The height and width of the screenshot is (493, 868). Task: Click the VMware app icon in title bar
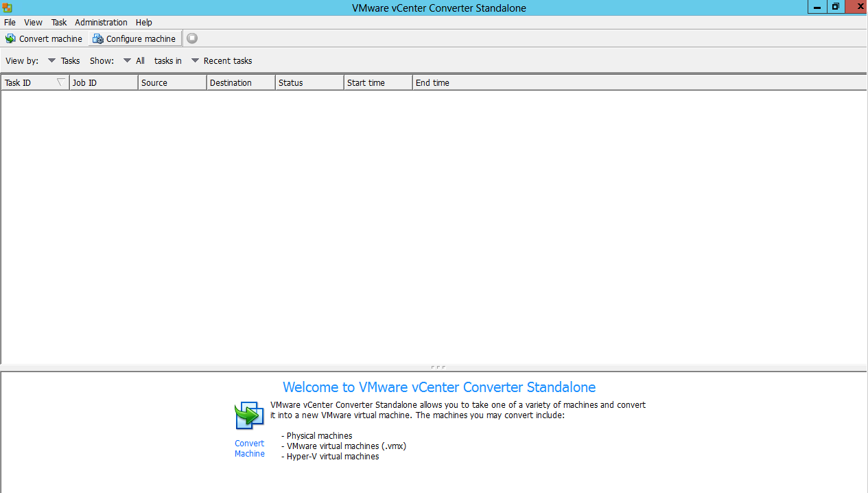coord(7,8)
